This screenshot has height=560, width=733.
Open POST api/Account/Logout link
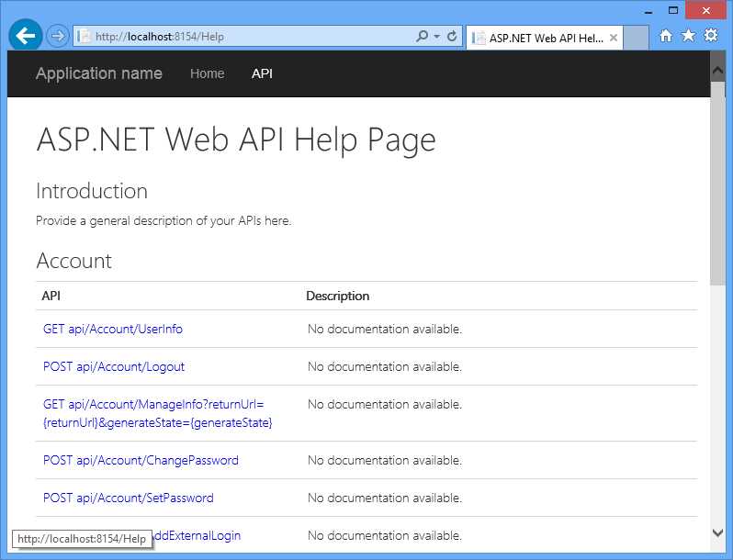tap(114, 366)
